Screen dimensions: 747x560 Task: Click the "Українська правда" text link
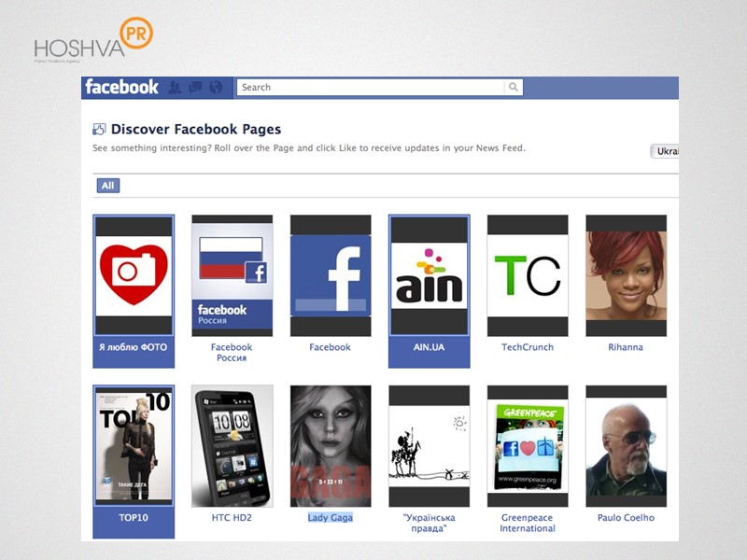tap(429, 523)
